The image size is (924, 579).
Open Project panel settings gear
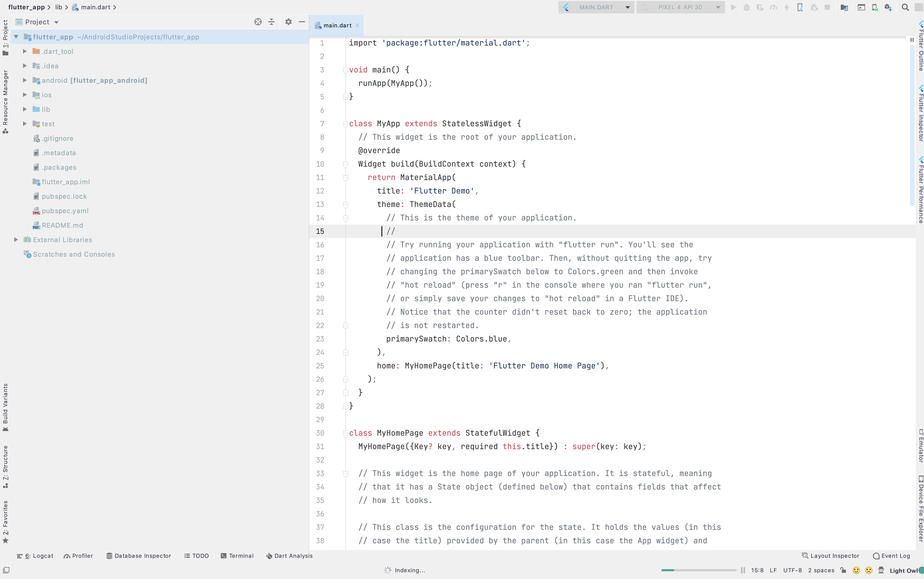[289, 22]
